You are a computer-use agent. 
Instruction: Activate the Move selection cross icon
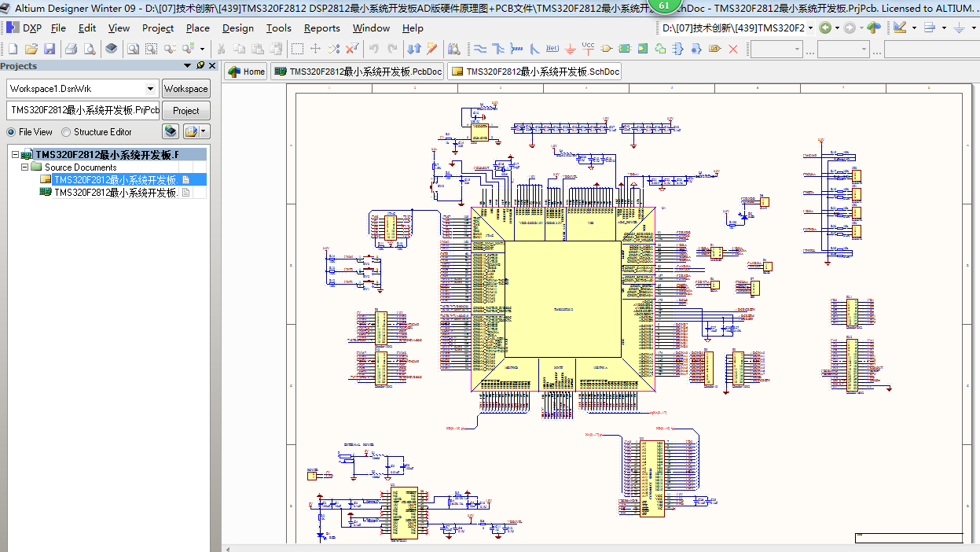315,49
